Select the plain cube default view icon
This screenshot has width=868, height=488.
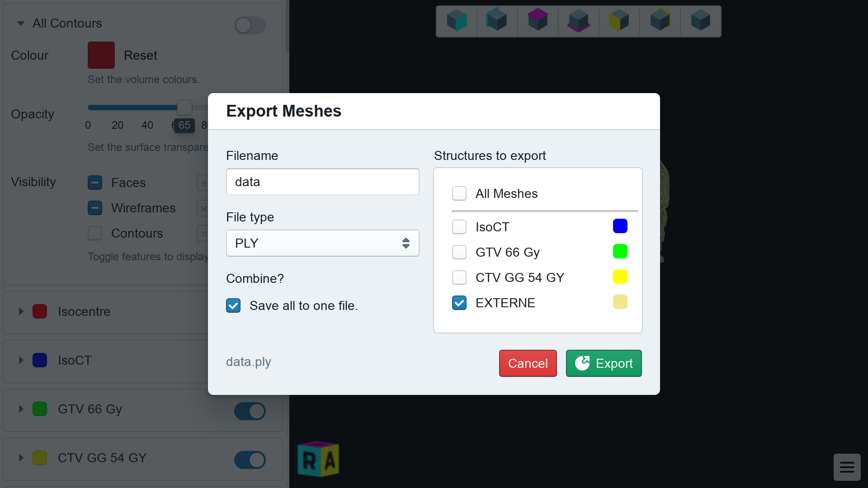click(x=701, y=21)
